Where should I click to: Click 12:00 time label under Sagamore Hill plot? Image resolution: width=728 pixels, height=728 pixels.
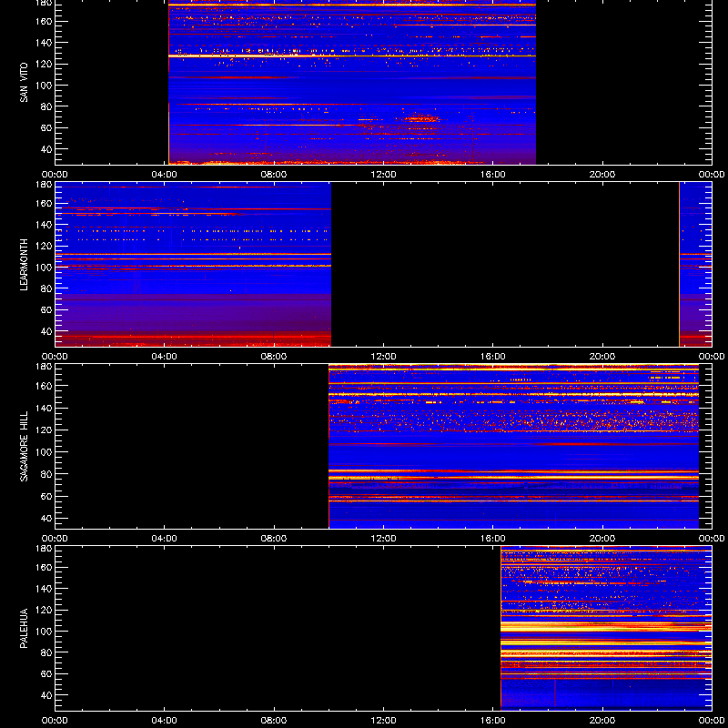(383, 539)
